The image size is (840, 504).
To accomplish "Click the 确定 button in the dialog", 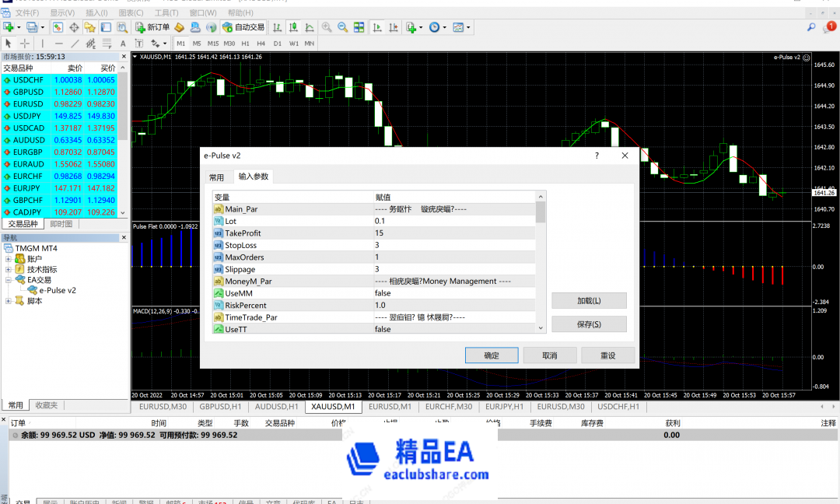I will (492, 355).
